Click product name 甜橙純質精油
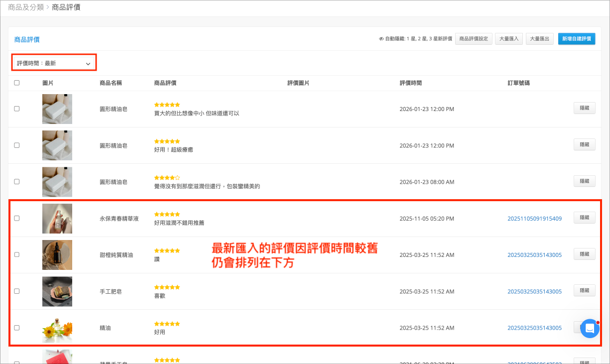610x364 pixels. 117,255
